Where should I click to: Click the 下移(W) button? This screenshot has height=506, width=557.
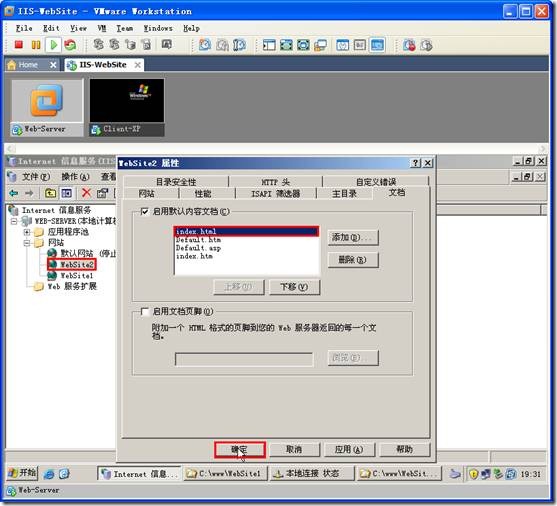(294, 287)
